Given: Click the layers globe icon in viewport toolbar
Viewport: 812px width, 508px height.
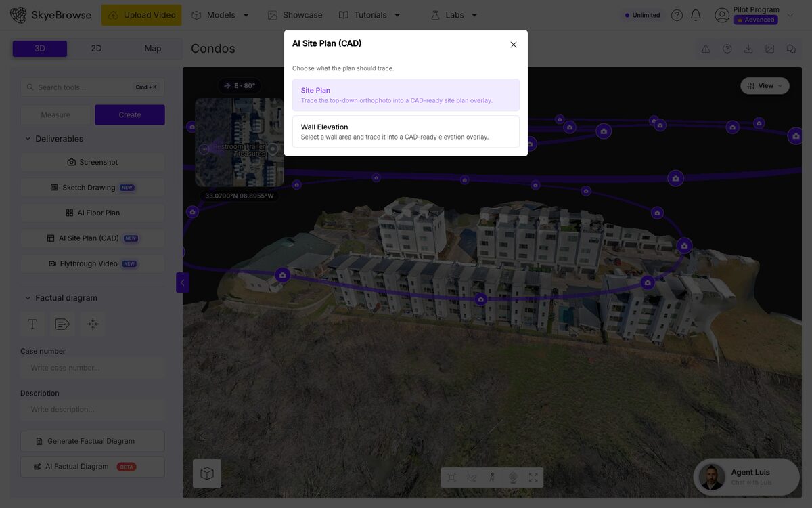Looking at the screenshot, I should pos(513,478).
